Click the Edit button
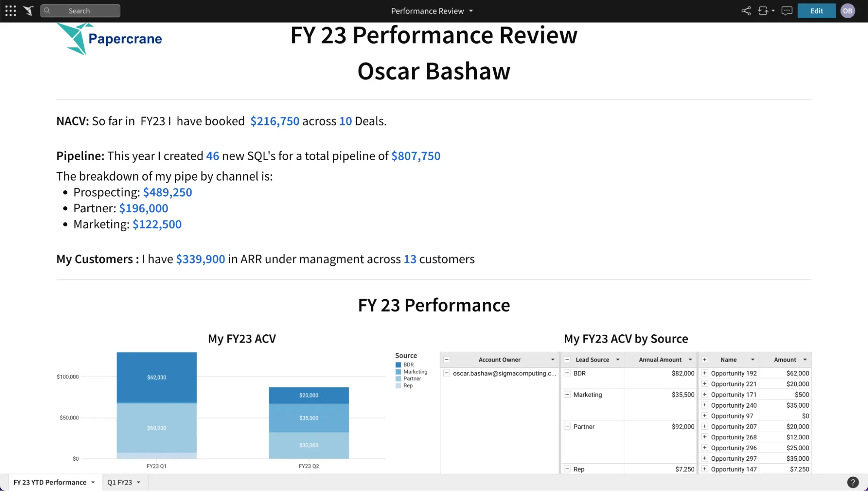Screen dimensions: 868x491 pyautogui.click(x=816, y=11)
